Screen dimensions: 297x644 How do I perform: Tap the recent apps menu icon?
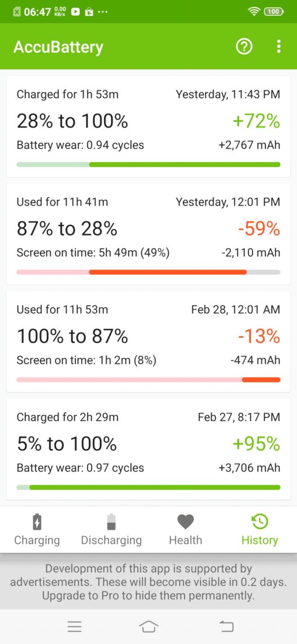75,626
